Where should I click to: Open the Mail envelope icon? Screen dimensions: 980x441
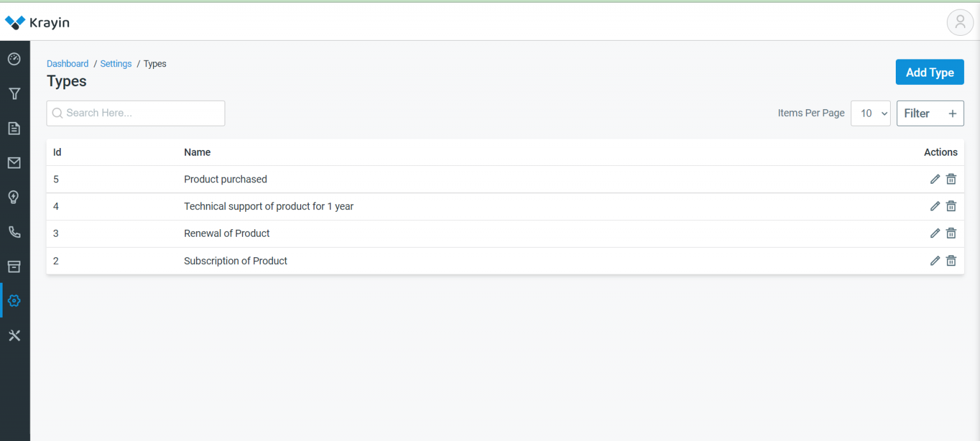point(14,162)
